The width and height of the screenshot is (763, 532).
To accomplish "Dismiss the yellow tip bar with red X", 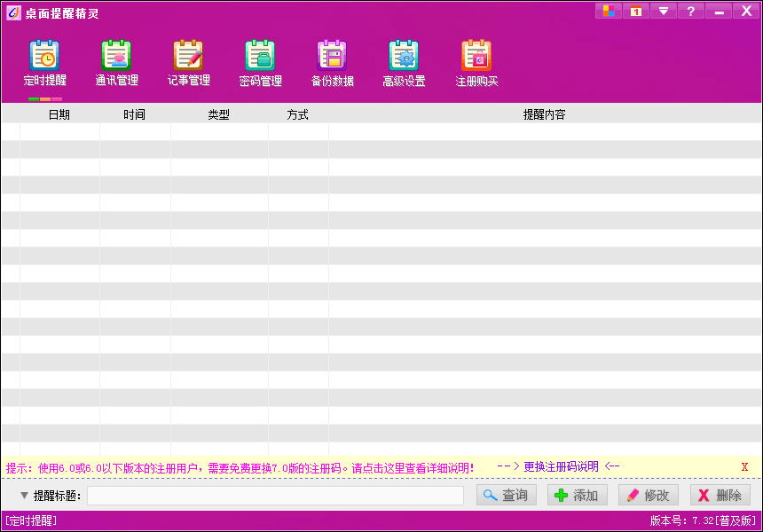I will pyautogui.click(x=744, y=467).
